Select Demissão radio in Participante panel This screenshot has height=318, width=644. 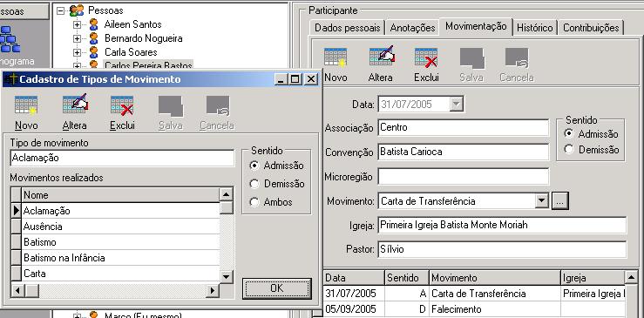click(569, 150)
